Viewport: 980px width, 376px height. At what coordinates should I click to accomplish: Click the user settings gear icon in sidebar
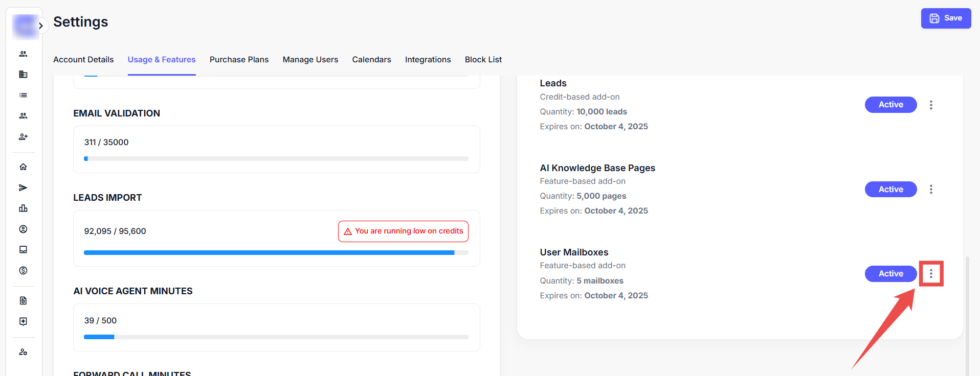click(x=23, y=353)
